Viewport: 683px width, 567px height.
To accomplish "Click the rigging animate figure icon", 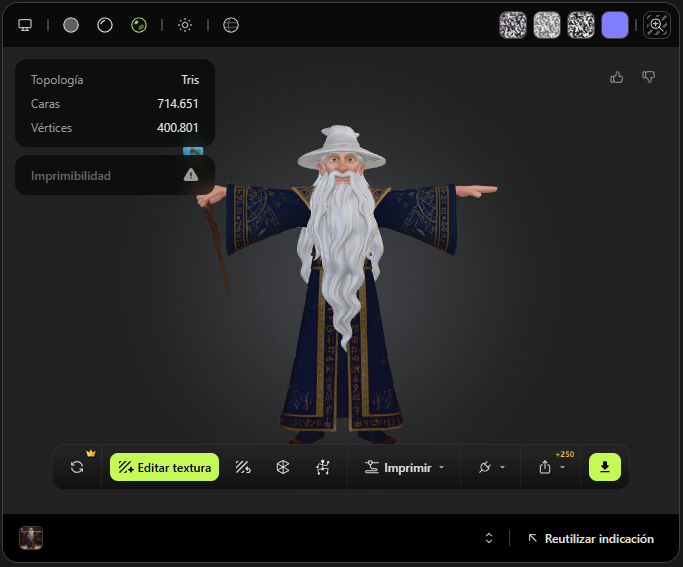I will pos(323,467).
